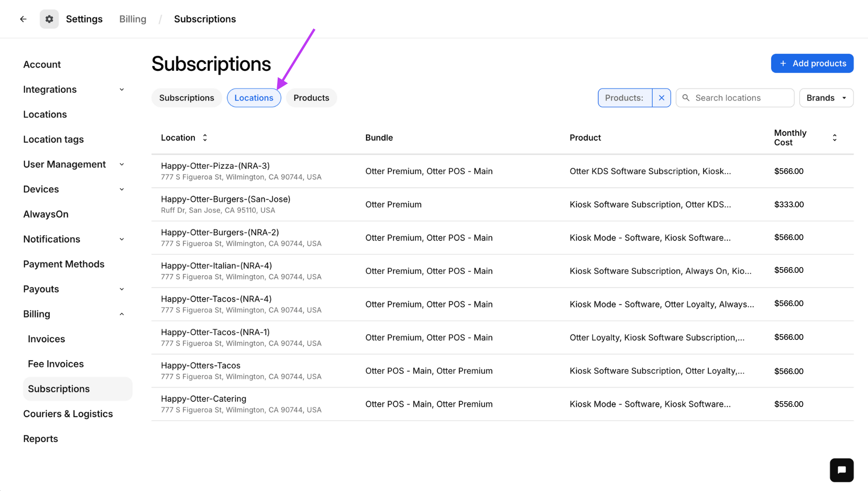
Task: Click the plus icon on Add products
Action: (x=782, y=63)
